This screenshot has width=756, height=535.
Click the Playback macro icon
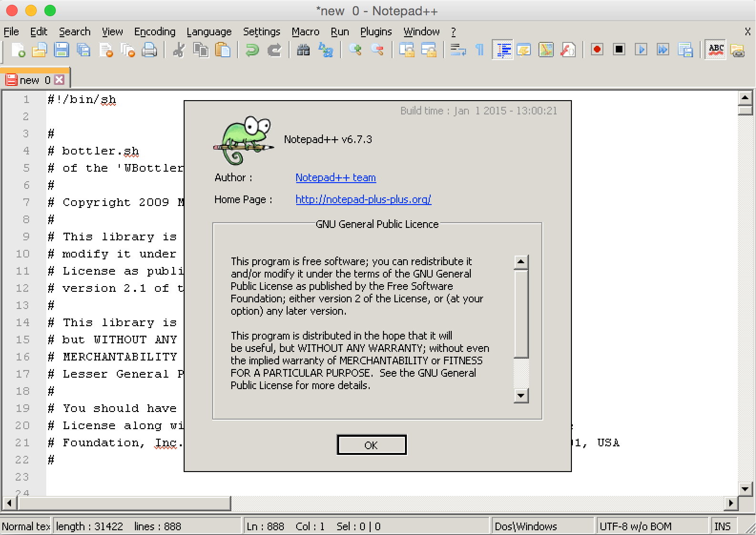641,50
